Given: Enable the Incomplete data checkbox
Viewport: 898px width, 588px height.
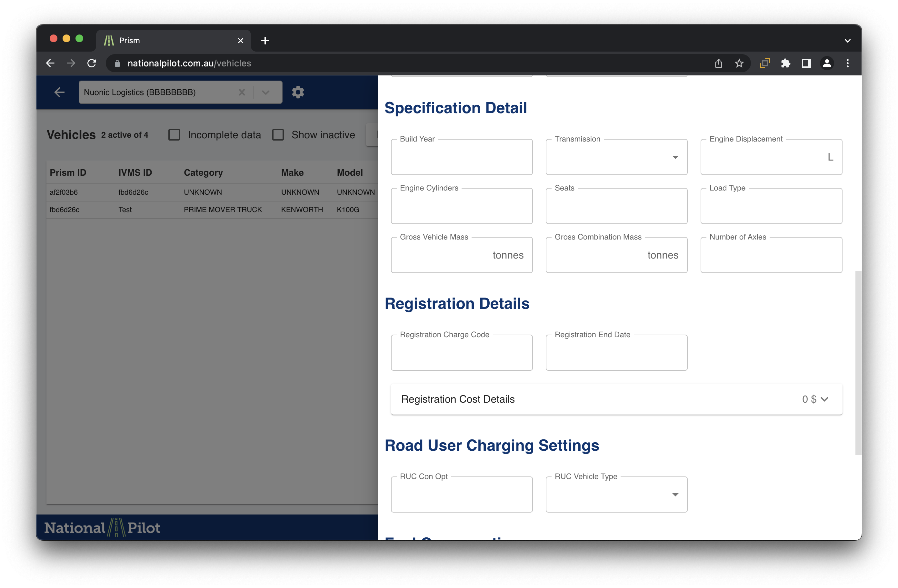Looking at the screenshot, I should (x=174, y=135).
